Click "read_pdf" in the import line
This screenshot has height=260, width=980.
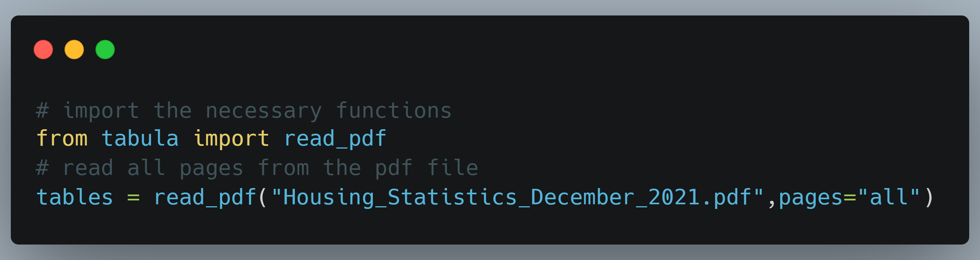point(335,139)
